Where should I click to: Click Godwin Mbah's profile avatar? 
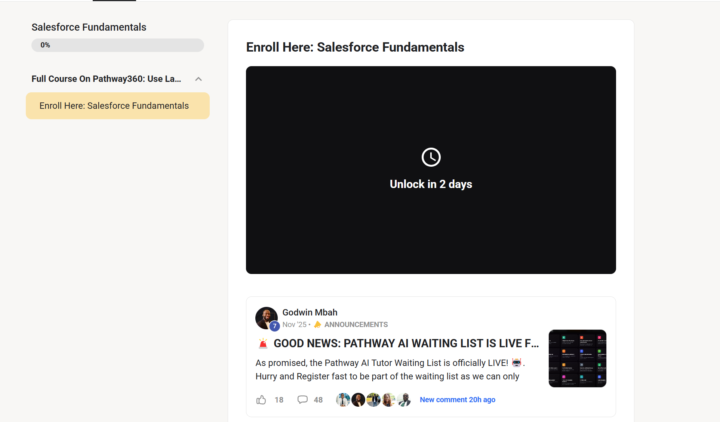pos(266,318)
